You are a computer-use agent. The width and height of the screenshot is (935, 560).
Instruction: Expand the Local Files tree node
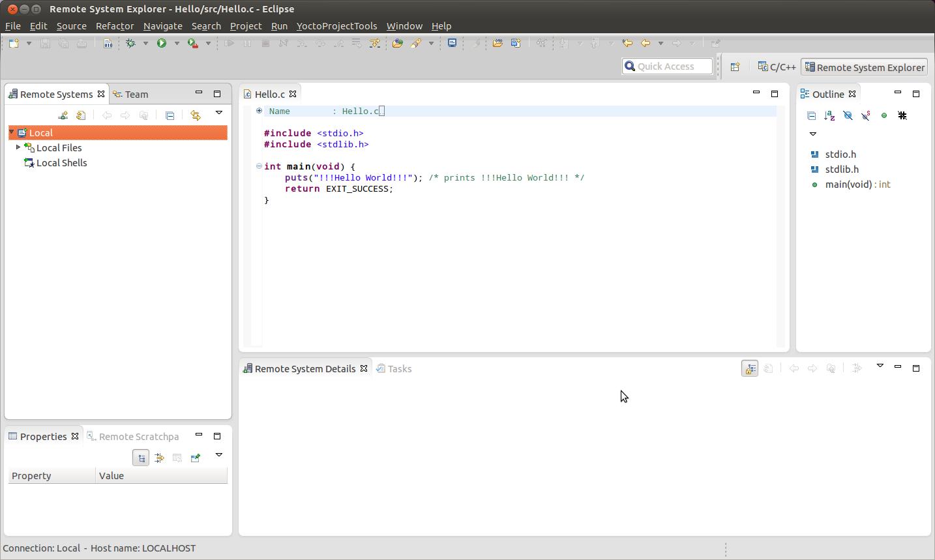pyautogui.click(x=18, y=147)
